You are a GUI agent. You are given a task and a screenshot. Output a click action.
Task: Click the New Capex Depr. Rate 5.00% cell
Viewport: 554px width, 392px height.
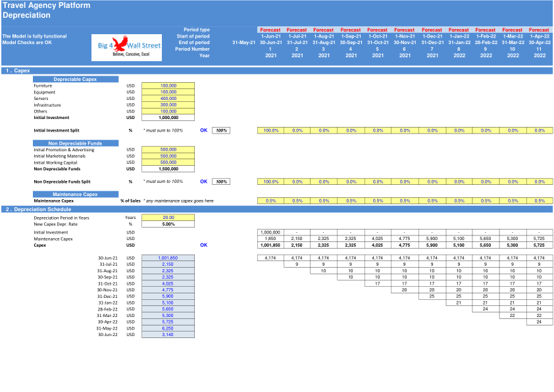[x=168, y=224]
